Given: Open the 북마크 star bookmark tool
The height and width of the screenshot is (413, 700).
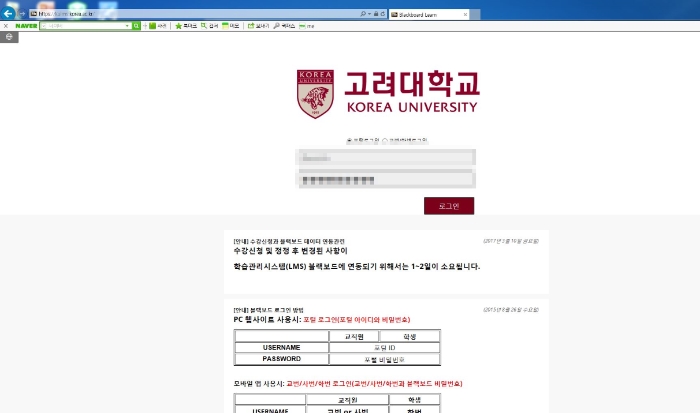Looking at the screenshot, I should click(x=186, y=26).
